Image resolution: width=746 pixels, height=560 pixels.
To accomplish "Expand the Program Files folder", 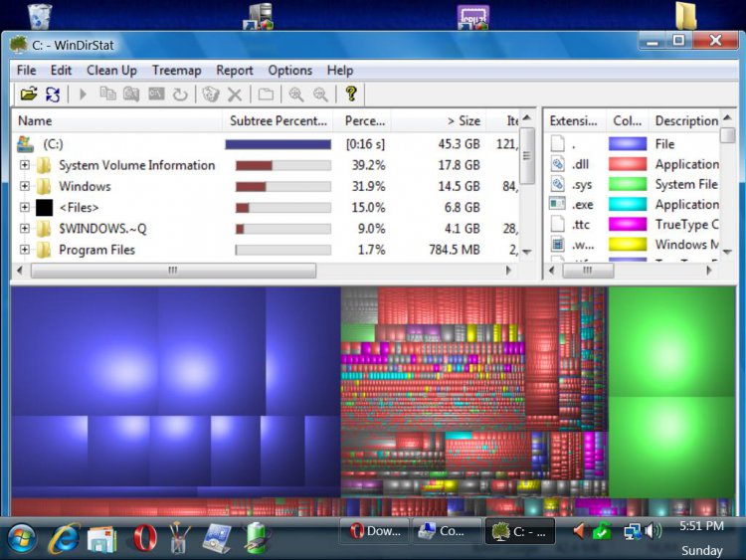I will click(24, 250).
